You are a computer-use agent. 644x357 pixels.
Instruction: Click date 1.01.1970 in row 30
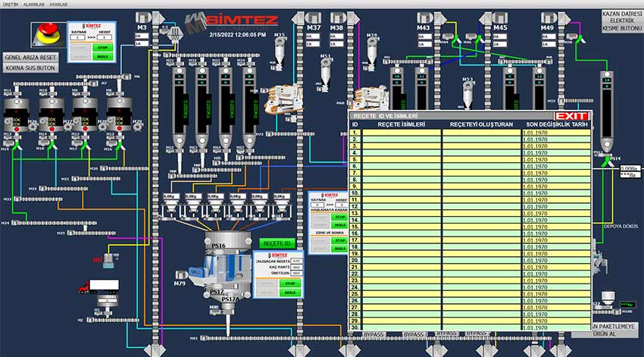pyautogui.click(x=535, y=328)
